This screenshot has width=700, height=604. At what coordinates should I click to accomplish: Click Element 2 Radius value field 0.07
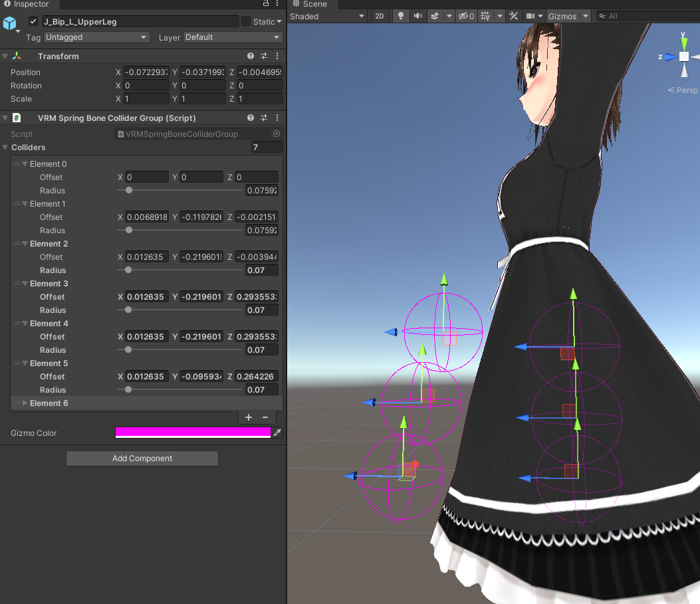pos(262,270)
